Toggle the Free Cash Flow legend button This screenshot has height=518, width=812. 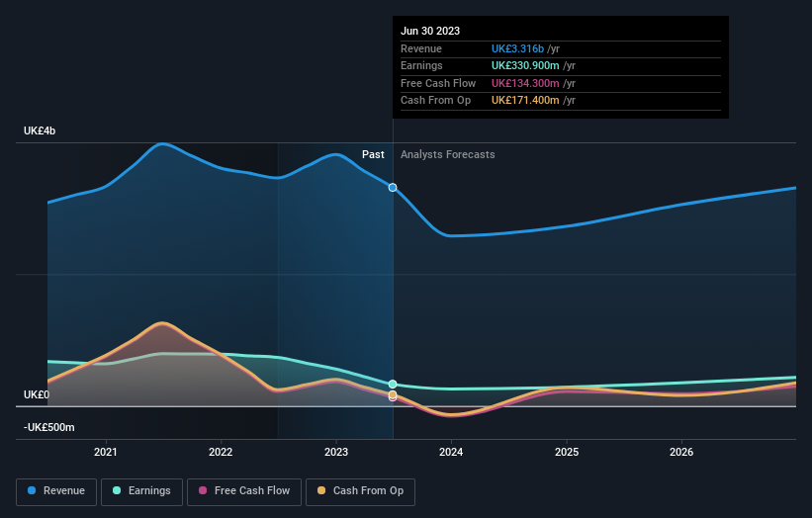click(244, 491)
